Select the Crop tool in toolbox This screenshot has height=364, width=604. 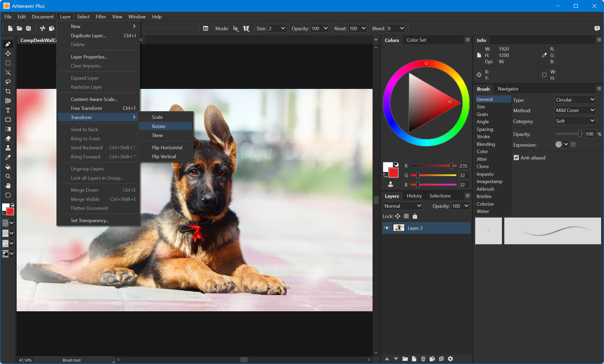(x=8, y=91)
